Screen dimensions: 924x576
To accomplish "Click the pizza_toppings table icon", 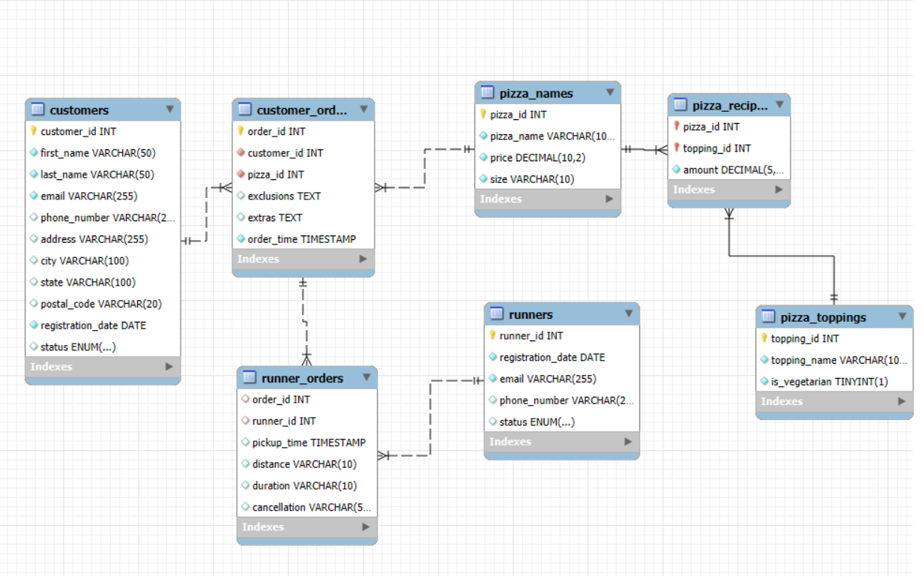I will 767,317.
